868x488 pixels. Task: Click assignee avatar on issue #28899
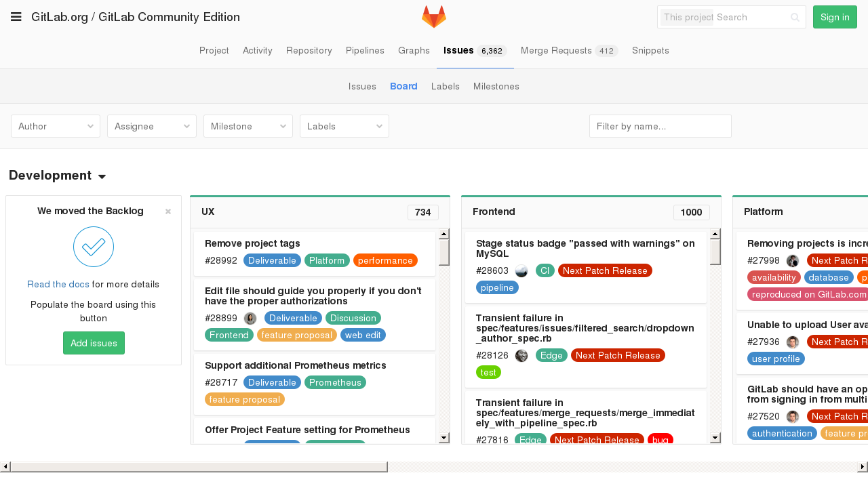point(250,319)
